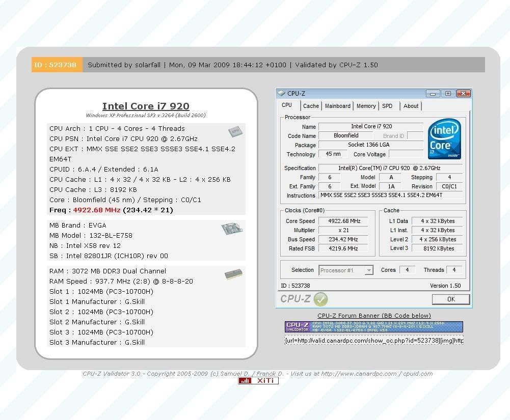Click the Technology field 45 nm

(x=333, y=154)
